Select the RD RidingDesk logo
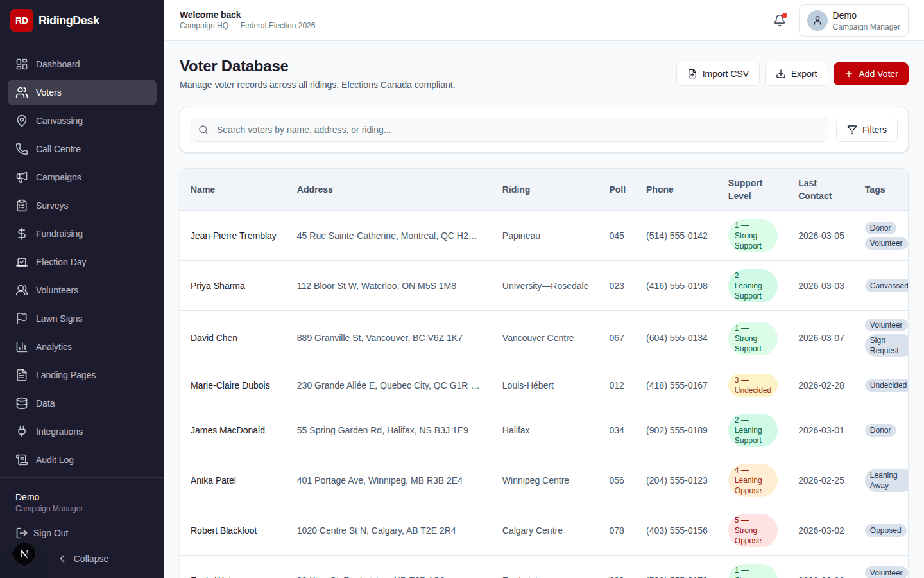This screenshot has height=578, width=924. [22, 21]
